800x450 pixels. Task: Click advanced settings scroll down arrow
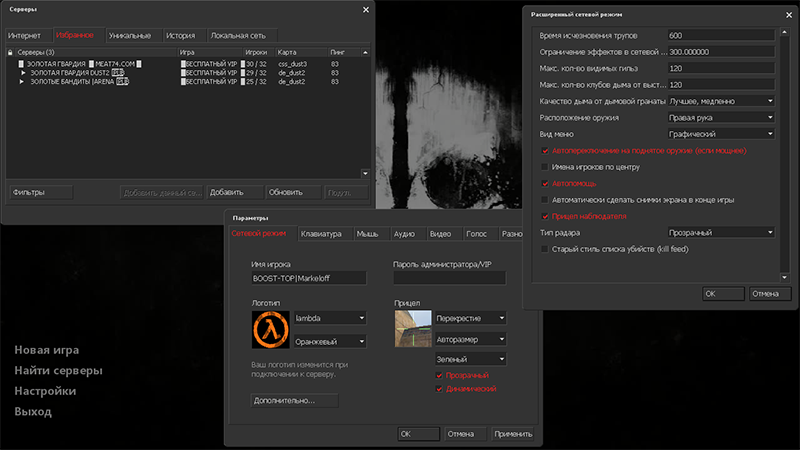click(785, 278)
